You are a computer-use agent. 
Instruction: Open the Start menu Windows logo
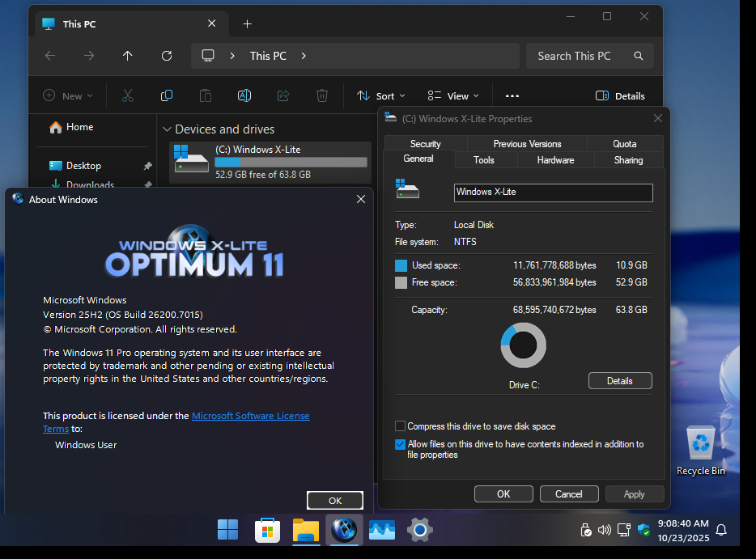click(x=227, y=530)
